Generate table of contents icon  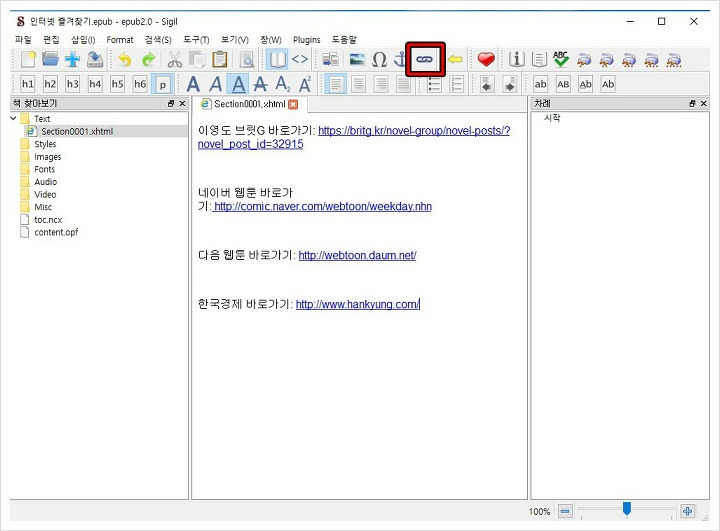[x=539, y=60]
